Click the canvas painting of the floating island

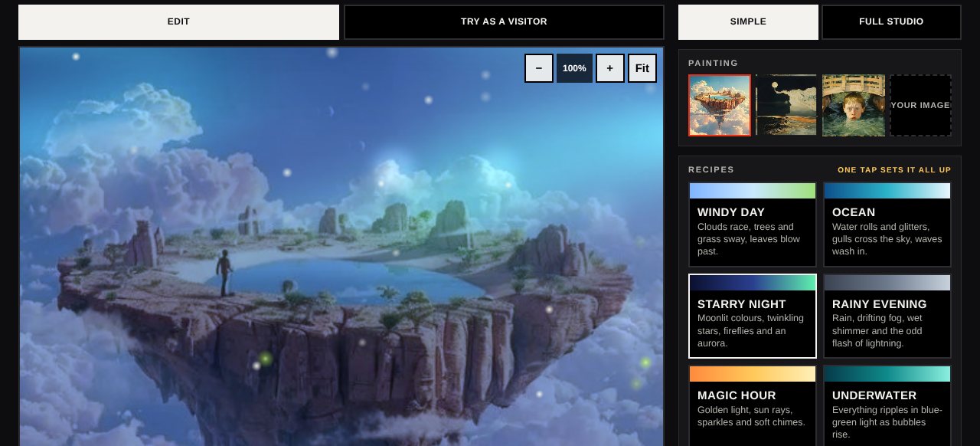(341, 247)
